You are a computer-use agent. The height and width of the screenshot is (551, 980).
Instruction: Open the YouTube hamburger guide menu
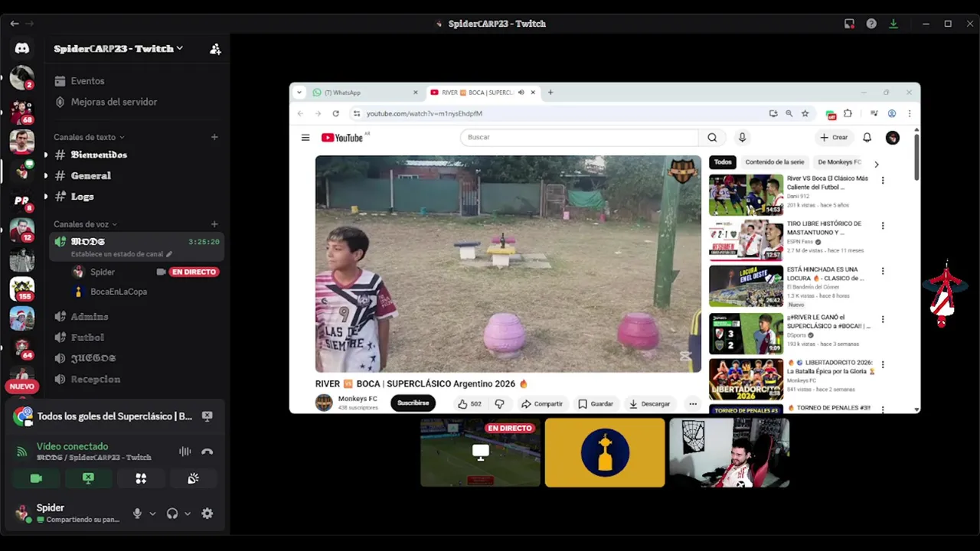[305, 138]
